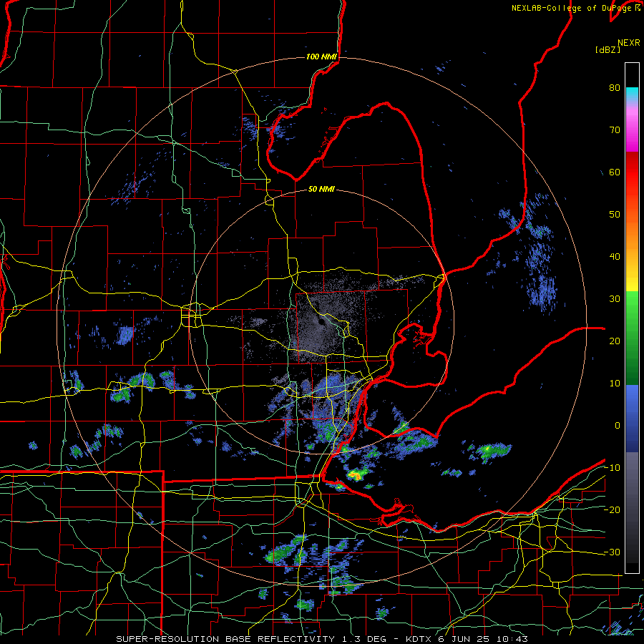Viewport: 644px width, 644px height.
Task: Click the NEXR label at the top right
Action: (x=628, y=43)
